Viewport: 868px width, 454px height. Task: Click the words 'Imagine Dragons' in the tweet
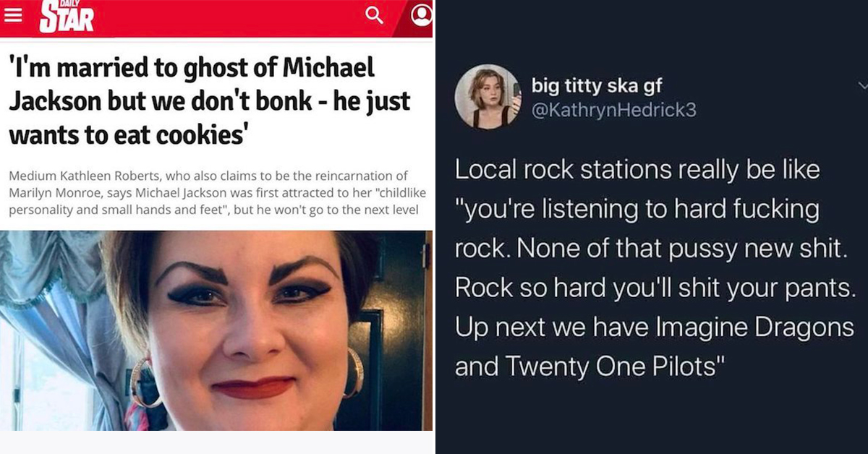(754, 328)
